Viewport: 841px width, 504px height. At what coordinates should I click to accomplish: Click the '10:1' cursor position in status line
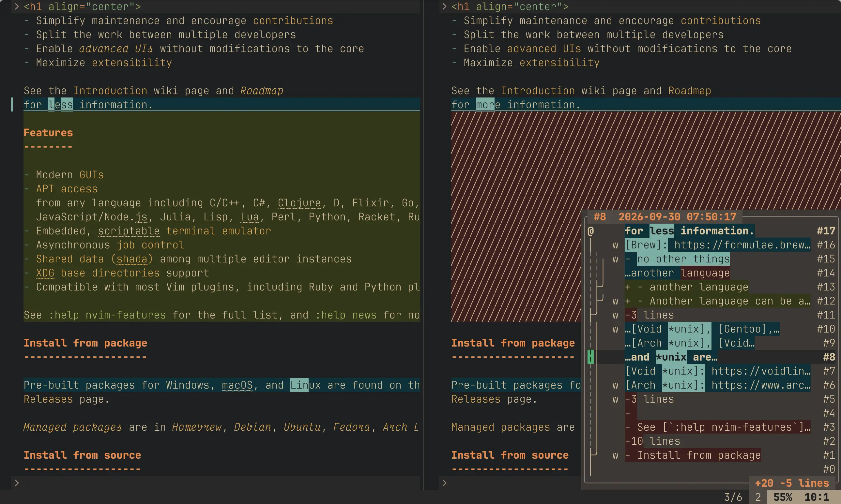817,497
